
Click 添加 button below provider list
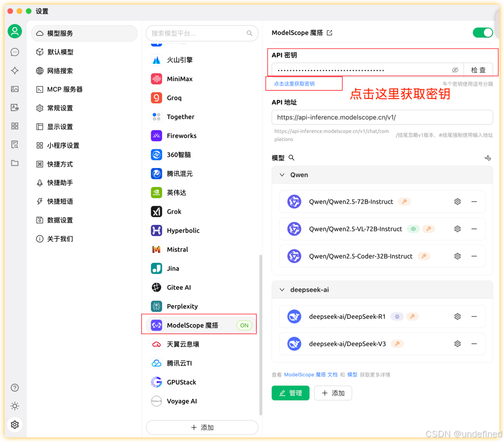click(x=202, y=428)
